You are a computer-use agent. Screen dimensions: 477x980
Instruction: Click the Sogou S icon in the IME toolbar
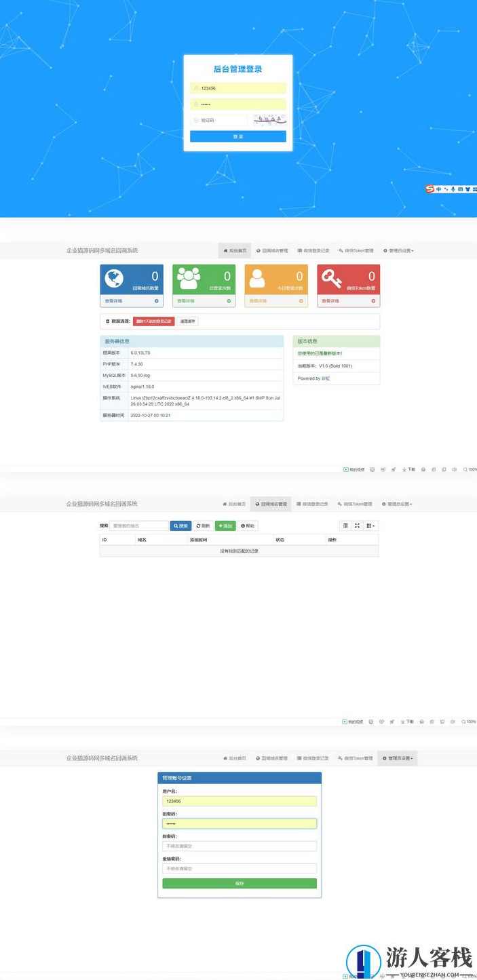(x=430, y=189)
